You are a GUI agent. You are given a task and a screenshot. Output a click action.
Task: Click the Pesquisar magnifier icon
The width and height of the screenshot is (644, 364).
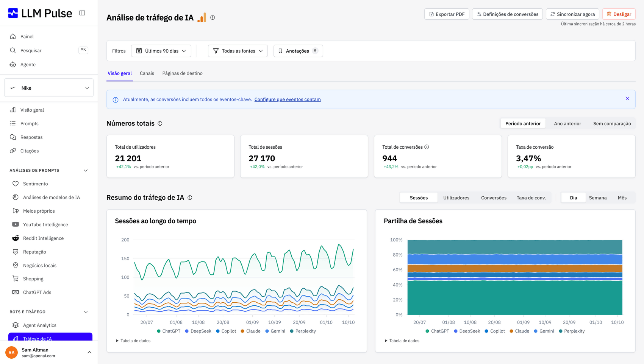(13, 50)
